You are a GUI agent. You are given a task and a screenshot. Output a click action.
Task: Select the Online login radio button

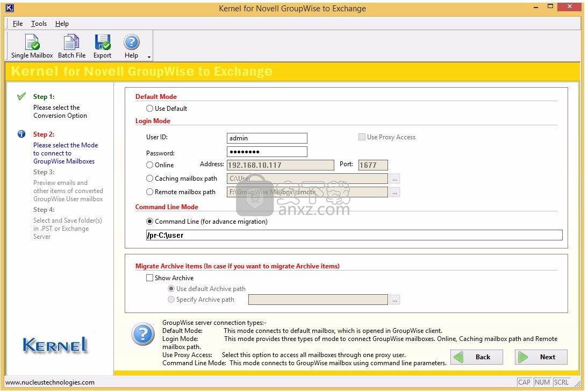(x=149, y=165)
